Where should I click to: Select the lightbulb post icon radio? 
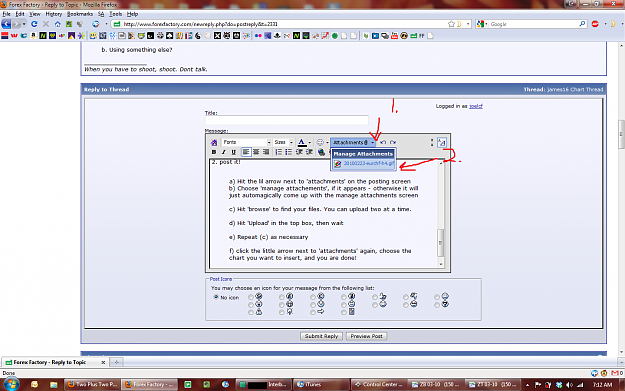click(x=282, y=312)
